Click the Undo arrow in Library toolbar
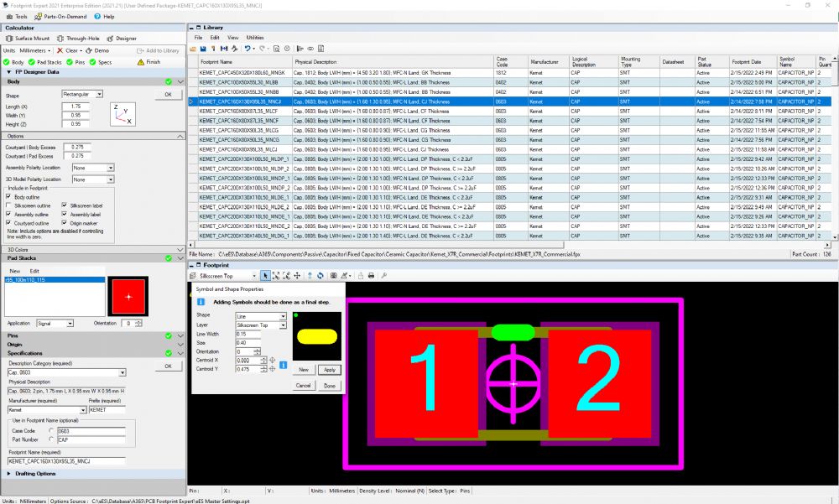 coord(247,49)
